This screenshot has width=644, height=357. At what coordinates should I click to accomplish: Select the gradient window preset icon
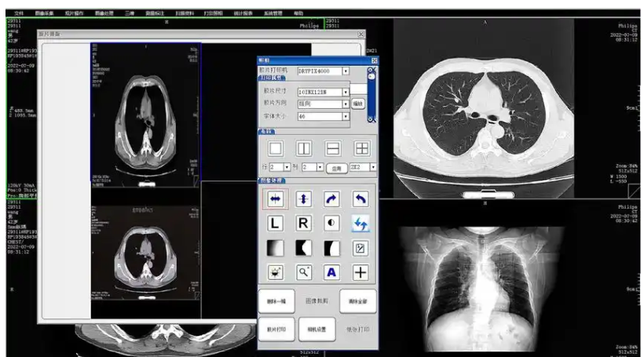pyautogui.click(x=275, y=248)
